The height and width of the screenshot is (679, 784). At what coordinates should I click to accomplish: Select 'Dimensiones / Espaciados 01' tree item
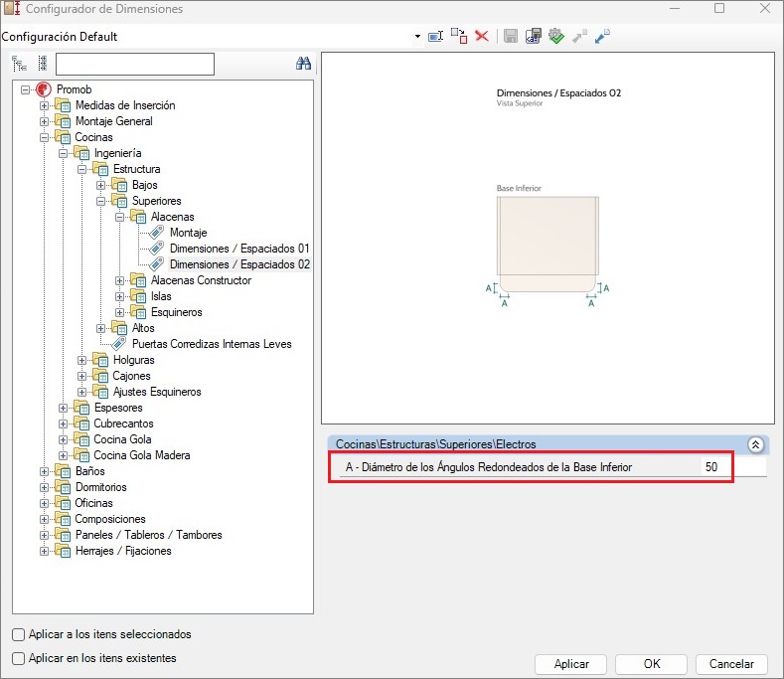pos(239,249)
